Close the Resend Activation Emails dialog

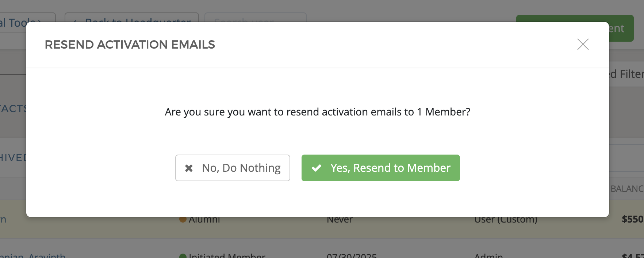click(x=583, y=44)
